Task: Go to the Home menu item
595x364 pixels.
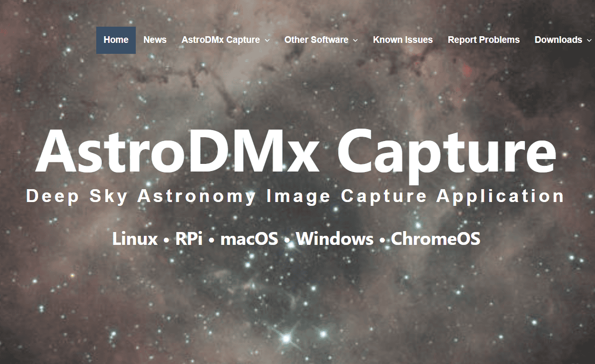Action: click(116, 40)
